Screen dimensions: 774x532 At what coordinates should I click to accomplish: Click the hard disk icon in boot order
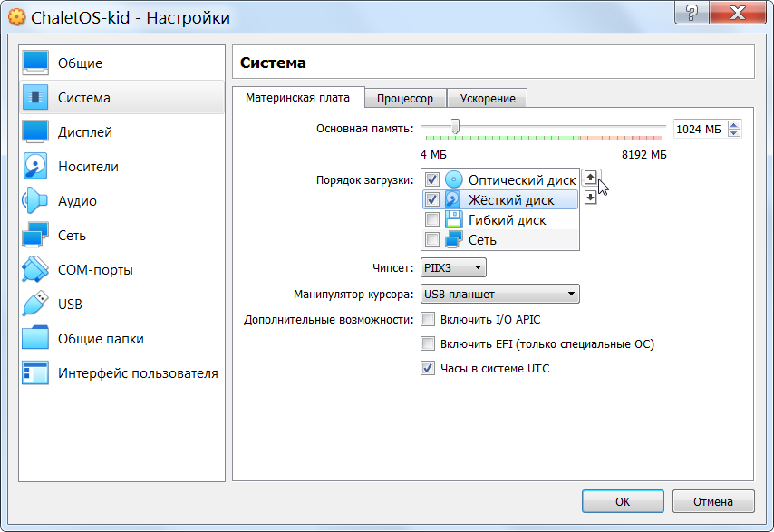[453, 200]
